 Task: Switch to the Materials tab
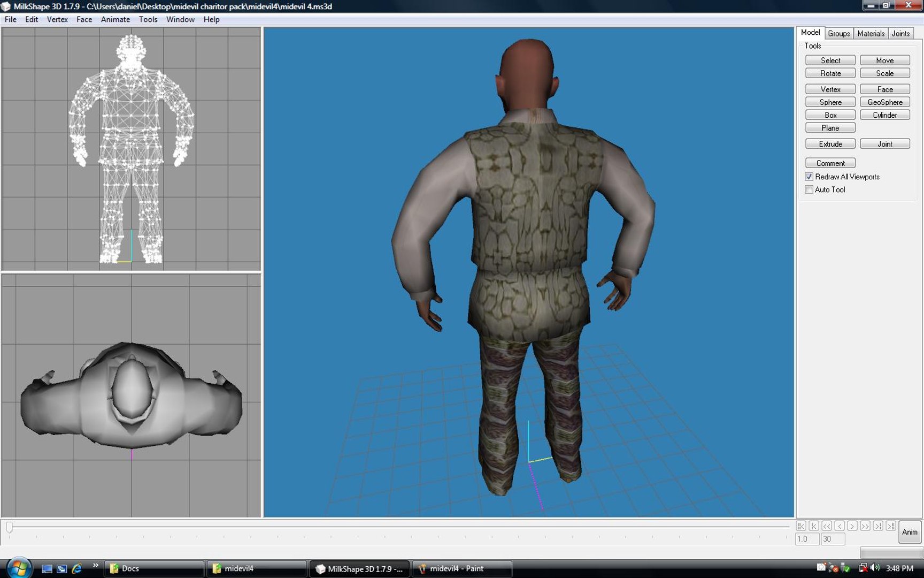(871, 33)
